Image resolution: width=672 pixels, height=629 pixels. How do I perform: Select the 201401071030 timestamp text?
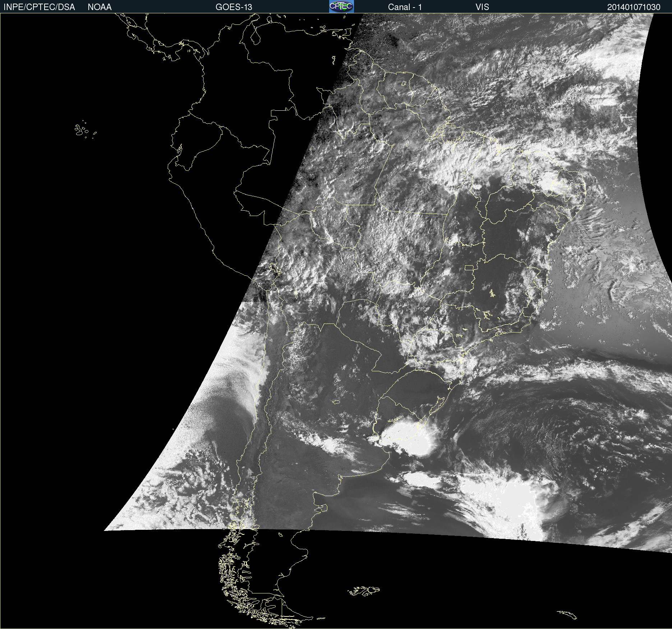[x=634, y=7]
